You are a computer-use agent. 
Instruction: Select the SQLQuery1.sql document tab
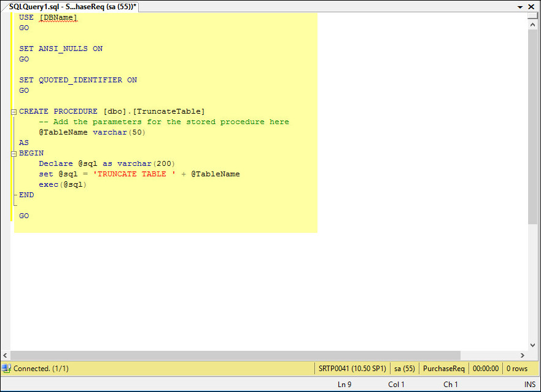coord(72,6)
